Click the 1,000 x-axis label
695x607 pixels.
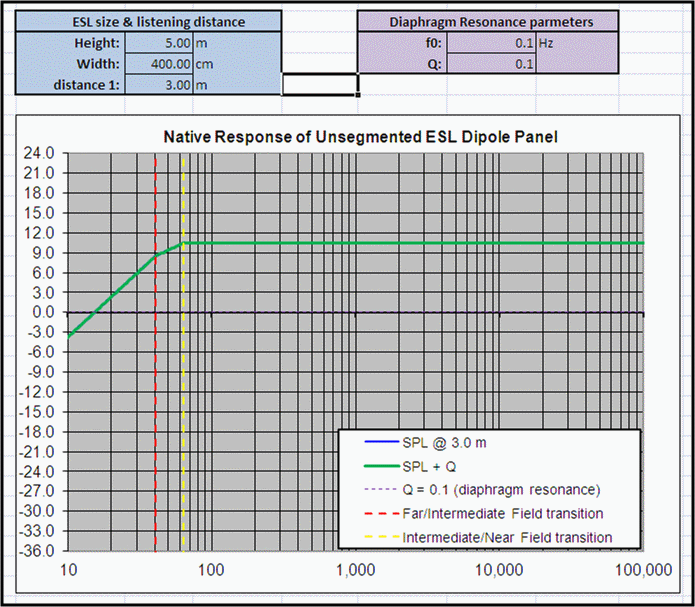pos(355,570)
